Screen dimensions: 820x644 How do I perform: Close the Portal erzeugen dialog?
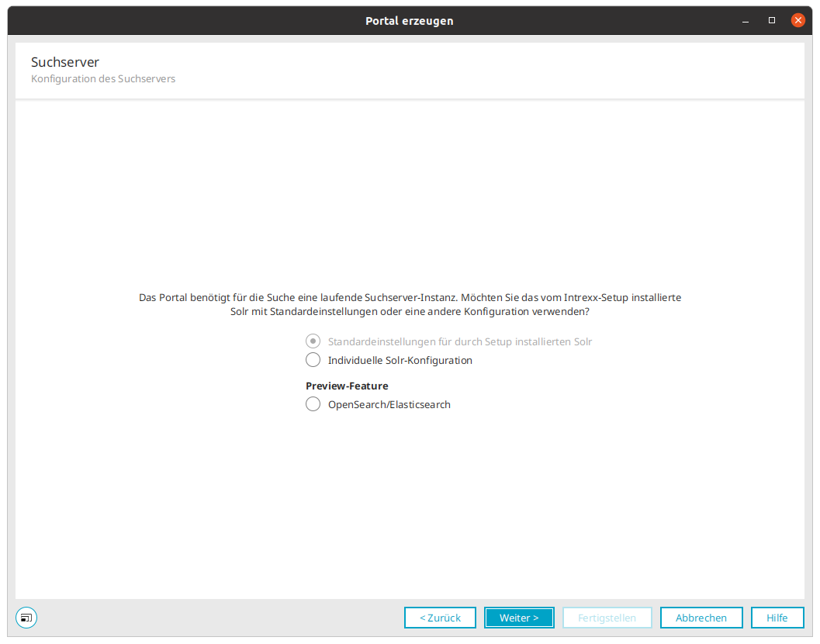click(798, 20)
